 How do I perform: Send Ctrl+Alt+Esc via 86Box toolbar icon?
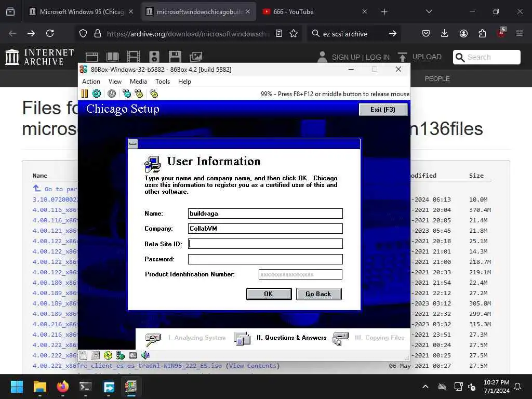(x=139, y=94)
